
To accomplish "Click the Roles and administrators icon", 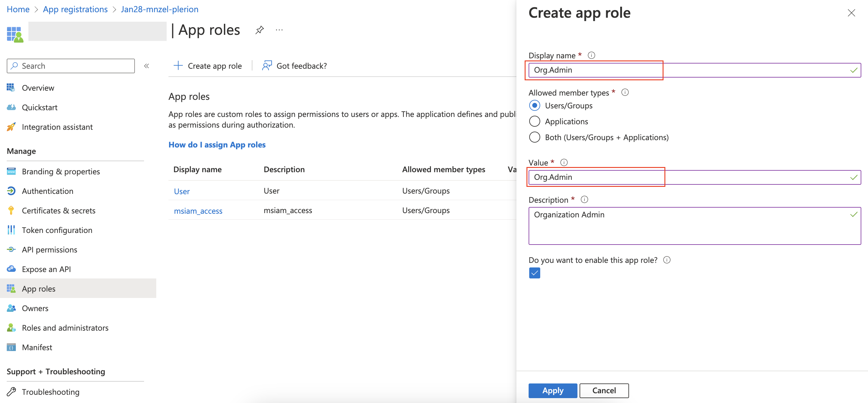I will click(11, 328).
